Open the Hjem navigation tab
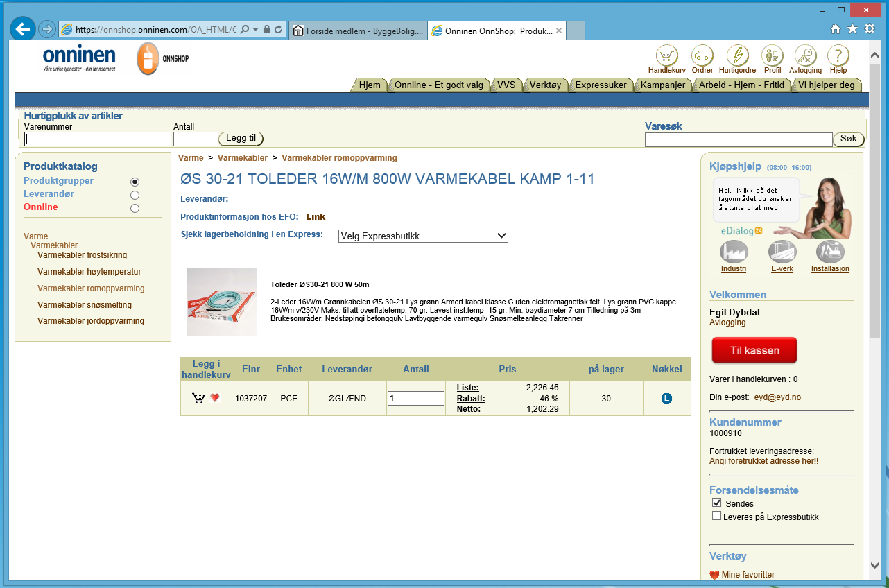 (x=370, y=85)
